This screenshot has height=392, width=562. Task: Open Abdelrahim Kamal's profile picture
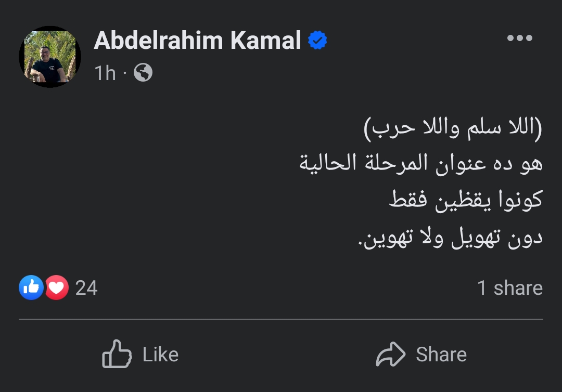[50, 57]
